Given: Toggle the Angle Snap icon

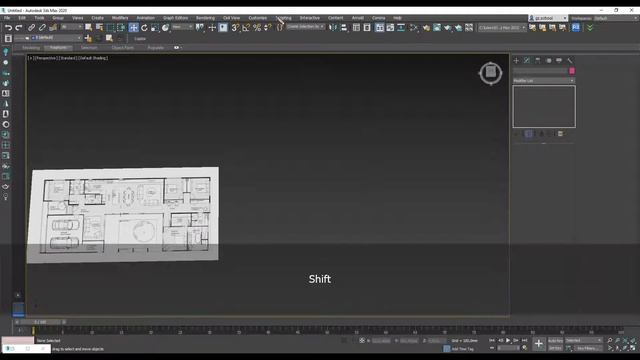Looking at the screenshot, I should (246, 28).
